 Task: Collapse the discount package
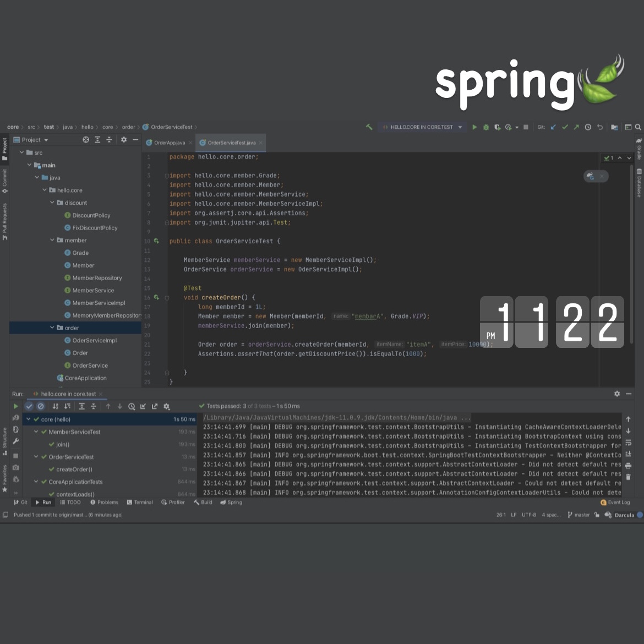[x=52, y=203]
